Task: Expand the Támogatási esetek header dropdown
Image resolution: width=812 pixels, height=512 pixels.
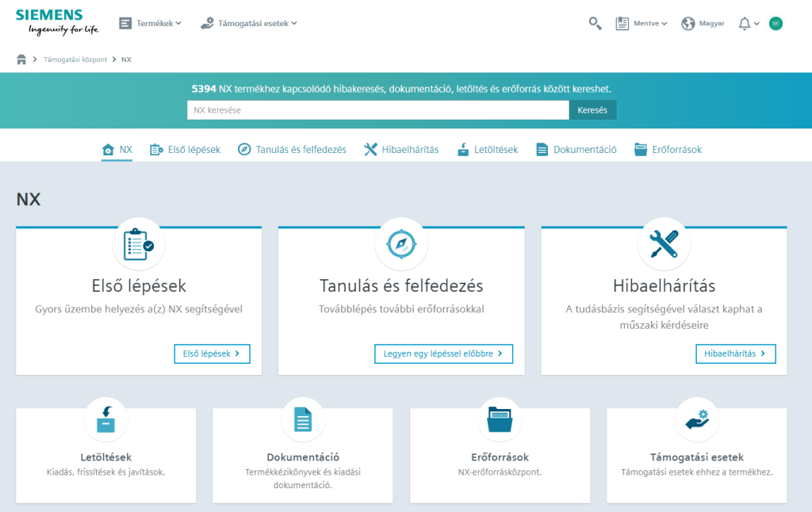Action: click(249, 24)
